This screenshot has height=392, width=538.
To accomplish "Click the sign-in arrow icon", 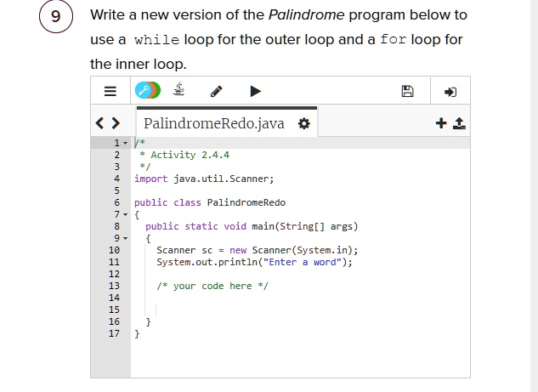I will point(450,91).
